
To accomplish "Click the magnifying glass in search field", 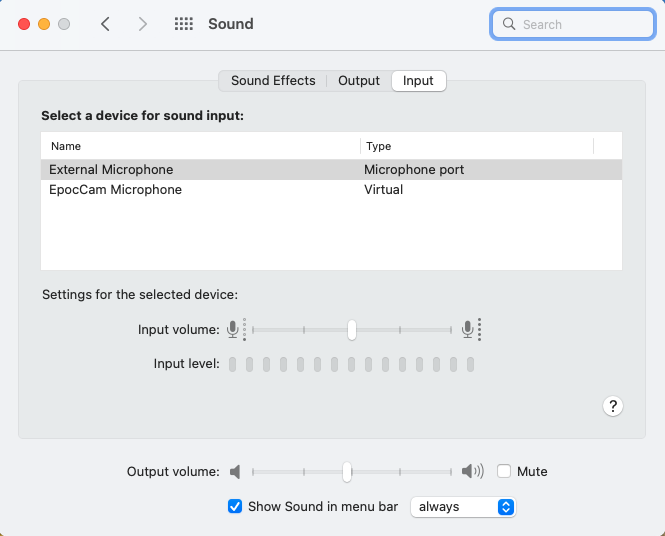I will click(509, 24).
